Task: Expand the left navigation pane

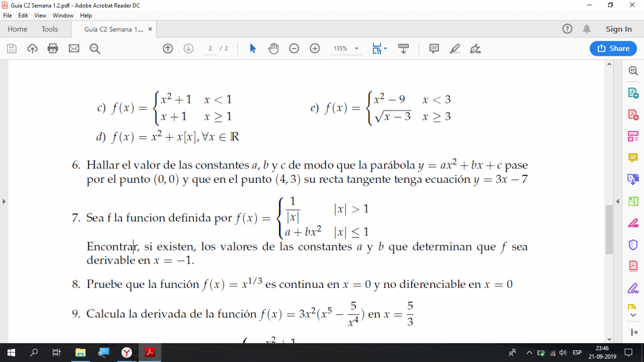Action: tap(4, 202)
